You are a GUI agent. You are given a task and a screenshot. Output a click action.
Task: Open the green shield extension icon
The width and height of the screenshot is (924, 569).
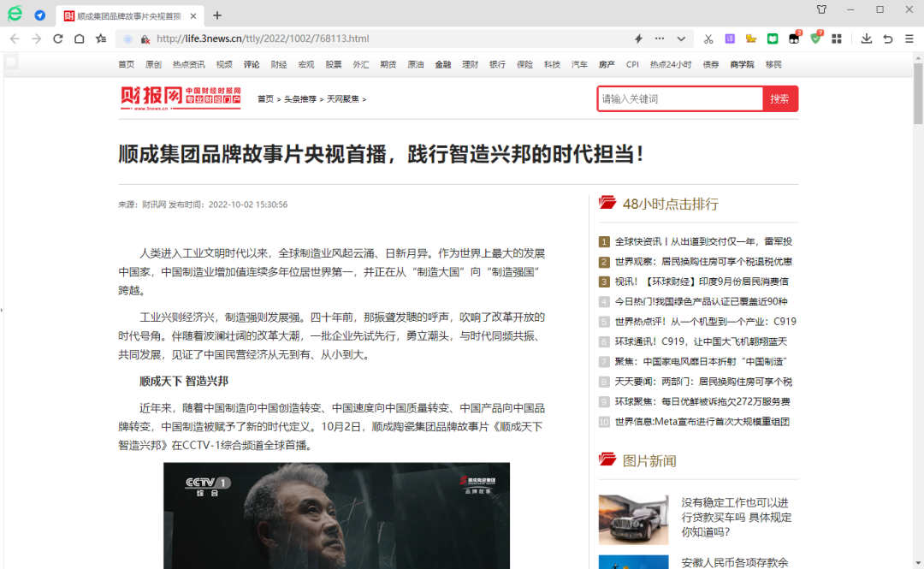click(816, 39)
